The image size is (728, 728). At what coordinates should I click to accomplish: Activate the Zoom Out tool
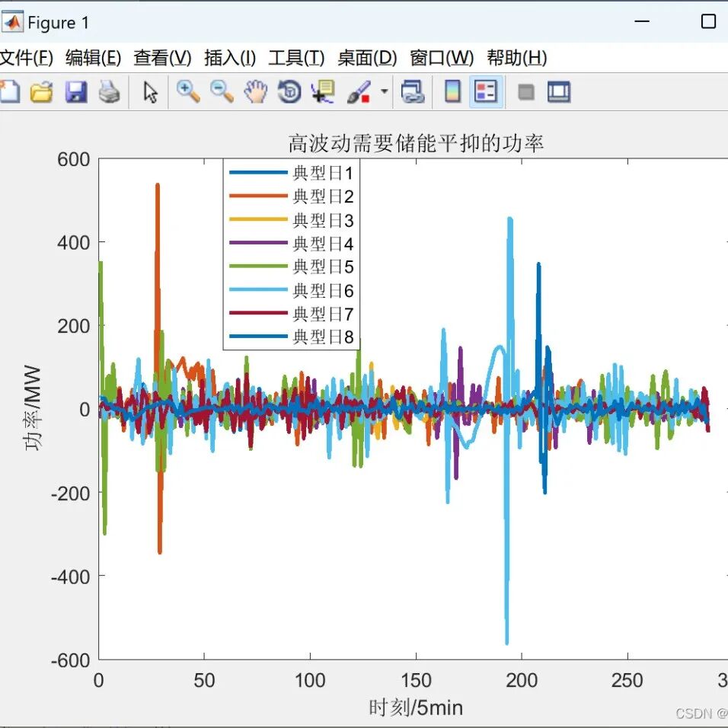tap(222, 91)
